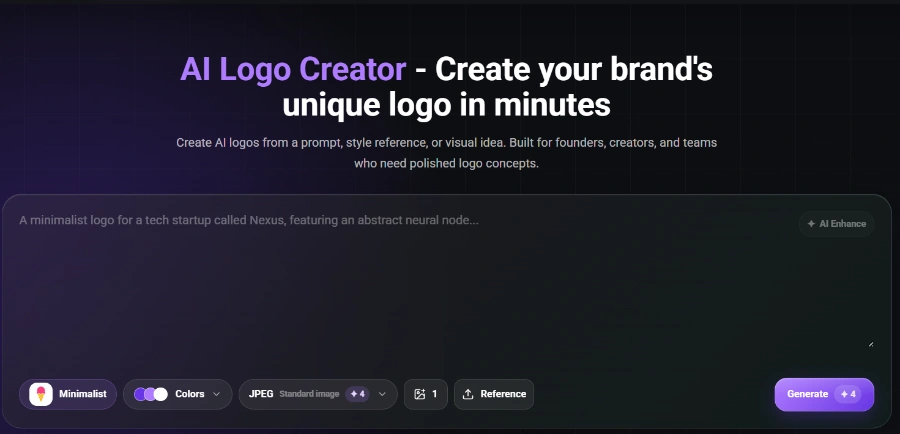Click the Minimalist style ice cream icon
This screenshot has height=434, width=900.
pyautogui.click(x=41, y=394)
